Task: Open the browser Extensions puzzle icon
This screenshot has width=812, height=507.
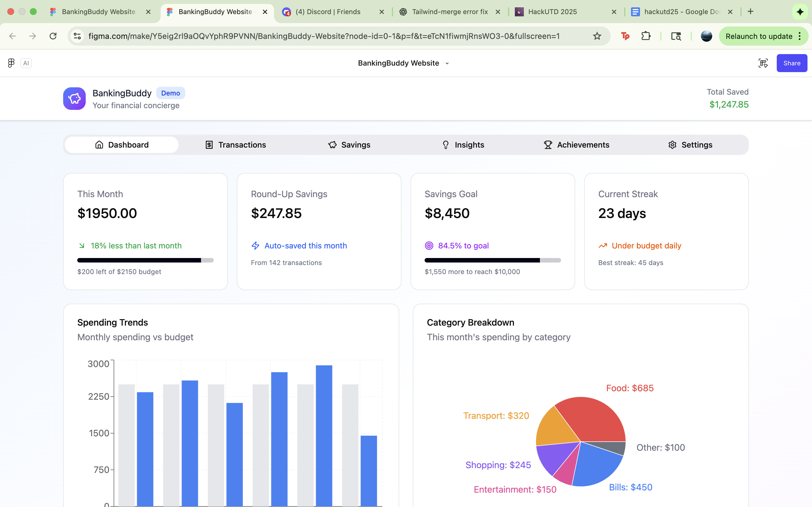Action: pos(646,36)
